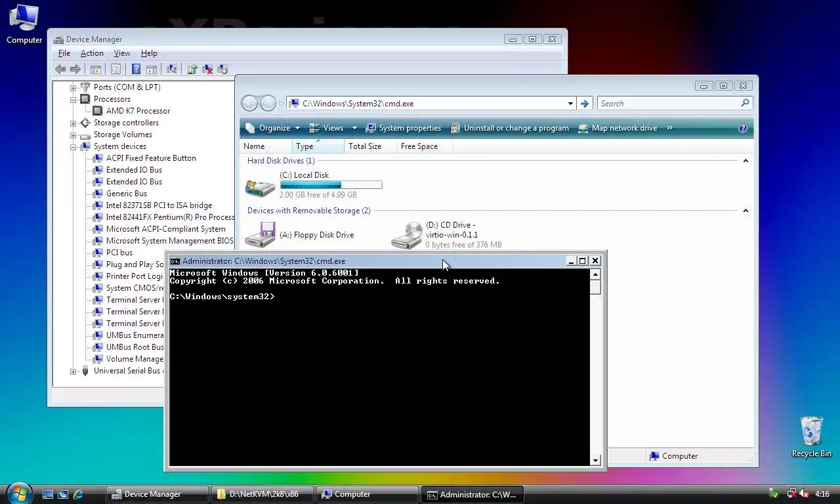The width and height of the screenshot is (840, 504).
Task: Click Explorer forward navigation button
Action: 268,103
